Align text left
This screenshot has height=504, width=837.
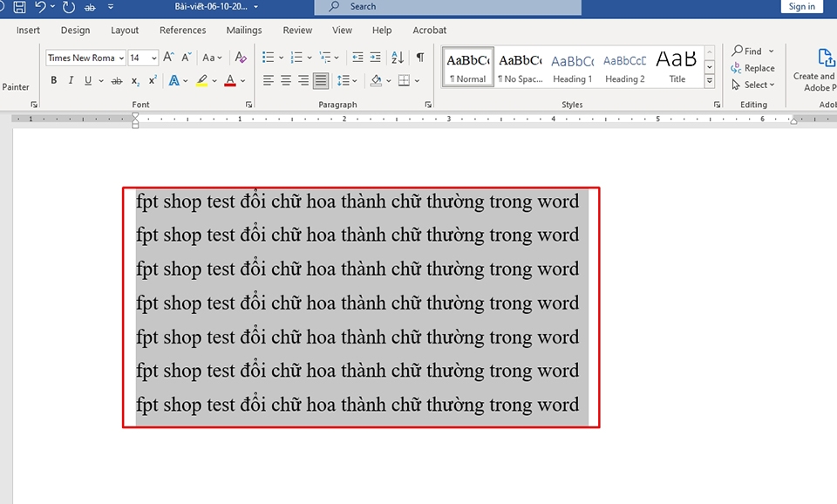[269, 80]
